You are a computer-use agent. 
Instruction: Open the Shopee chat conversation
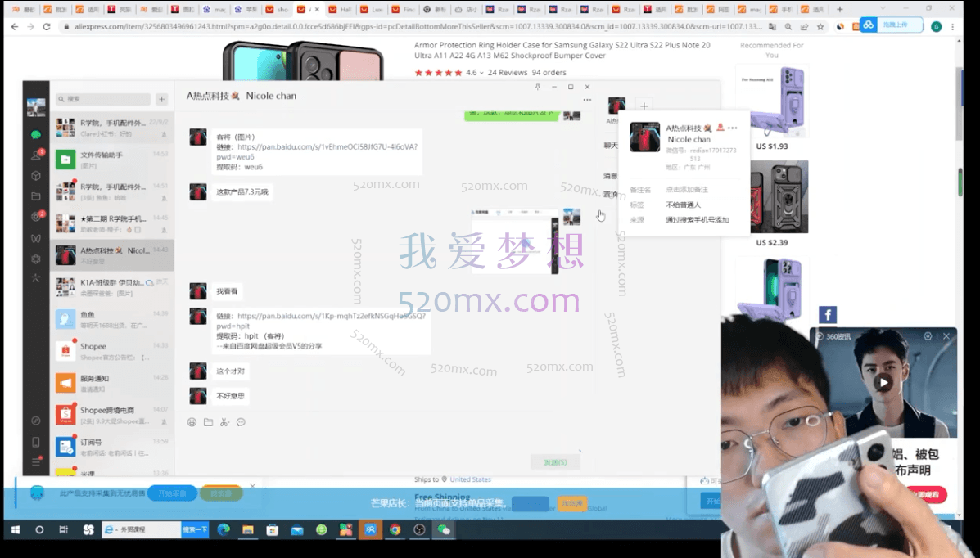(x=112, y=351)
